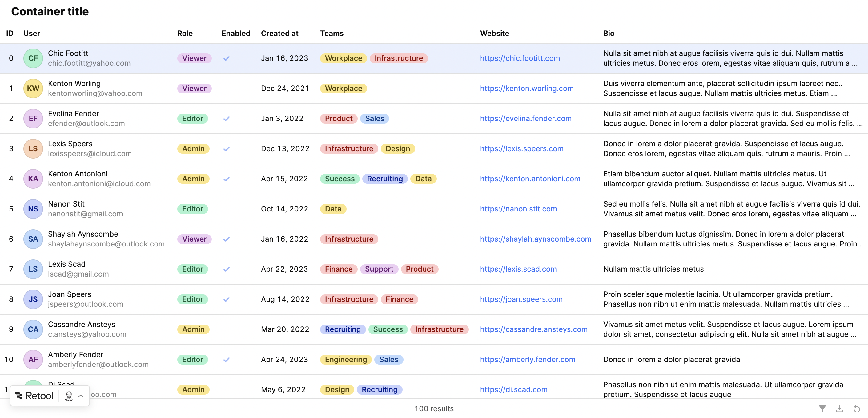Click the debug character icon beside Retool
The height and width of the screenshot is (418, 868).
(69, 396)
